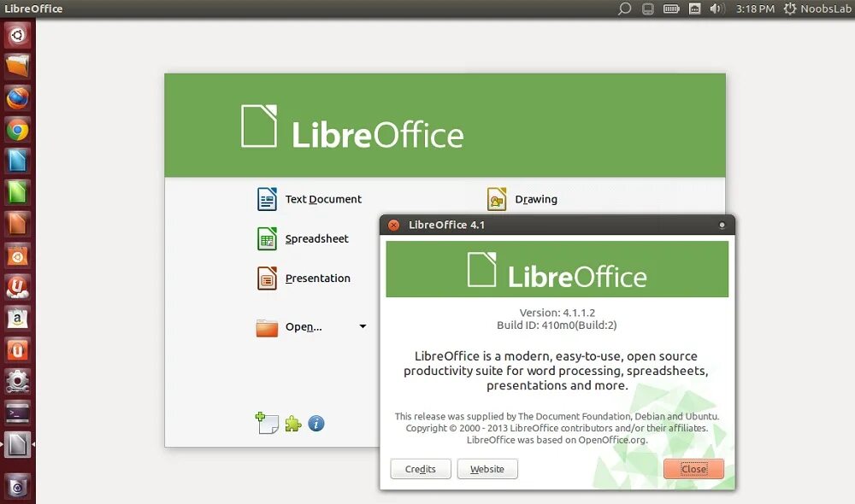Click the Open... folder button
The width and height of the screenshot is (855, 504).
pyautogui.click(x=289, y=327)
